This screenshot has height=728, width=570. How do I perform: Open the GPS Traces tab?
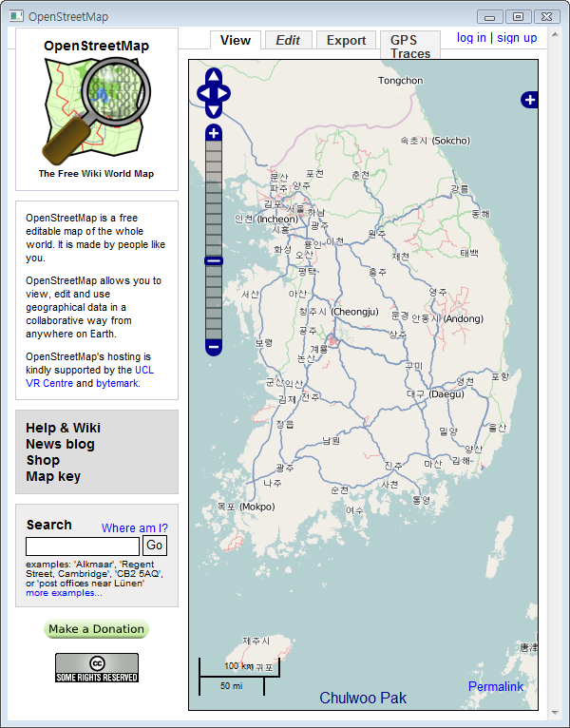[x=410, y=46]
